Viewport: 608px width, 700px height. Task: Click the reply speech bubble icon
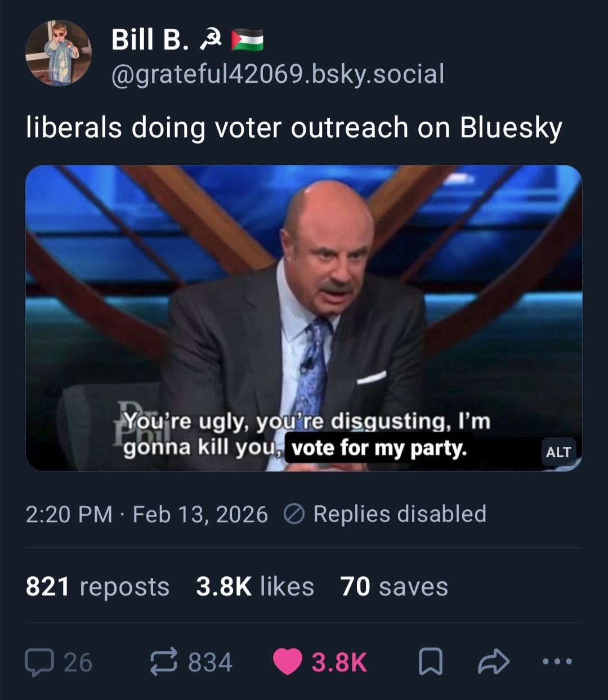[38, 662]
